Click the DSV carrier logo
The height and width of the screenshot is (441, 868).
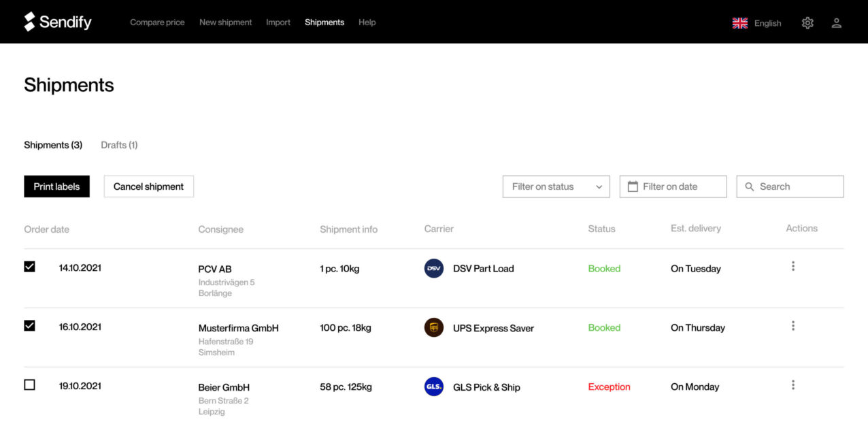click(x=434, y=268)
